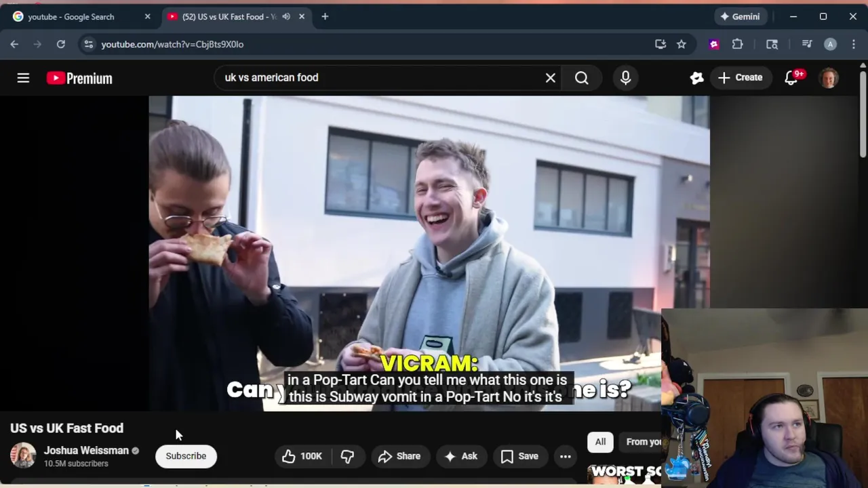Start voice search with microphone
Screen dimensions: 868x488
tap(625, 78)
